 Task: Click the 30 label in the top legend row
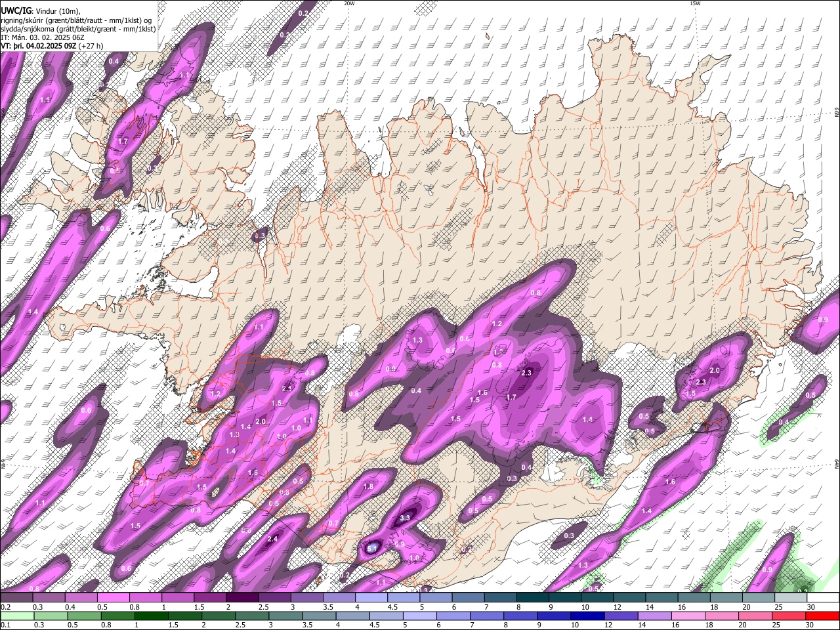pos(811,607)
